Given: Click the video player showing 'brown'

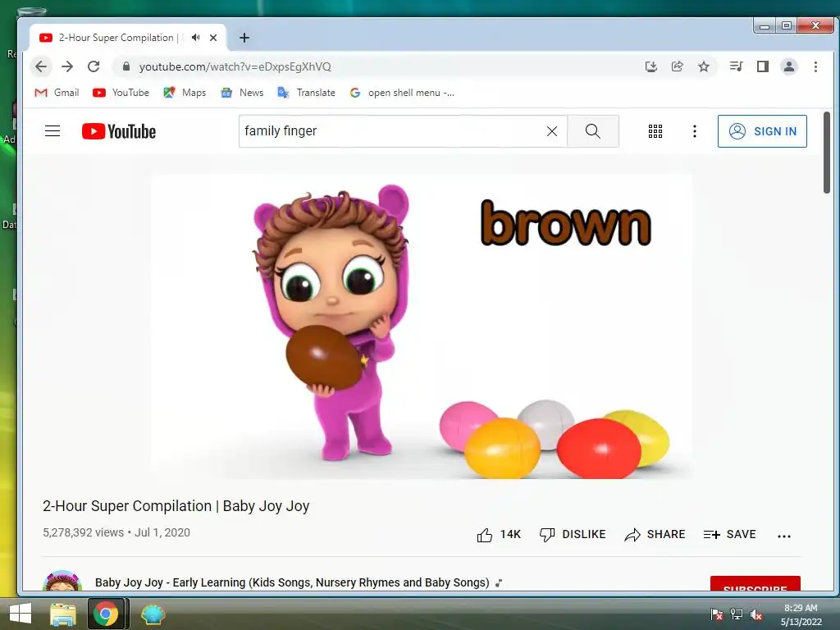Looking at the screenshot, I should (421, 326).
